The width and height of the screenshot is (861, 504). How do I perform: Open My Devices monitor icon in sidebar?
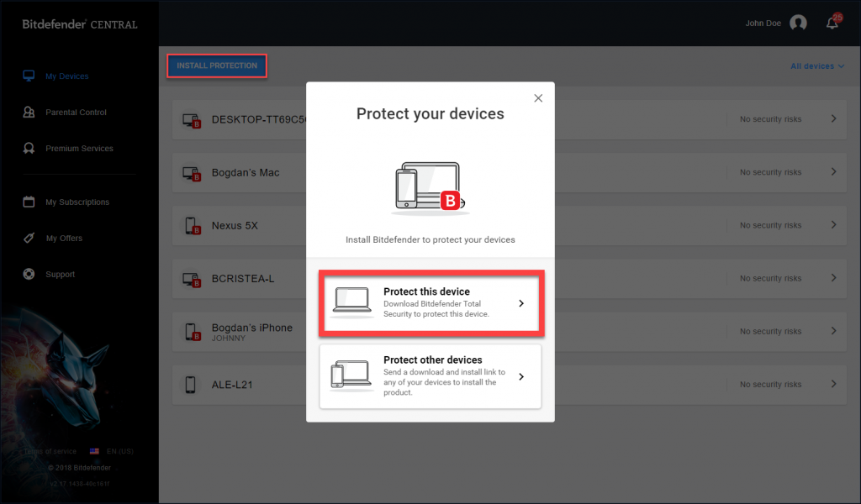29,76
